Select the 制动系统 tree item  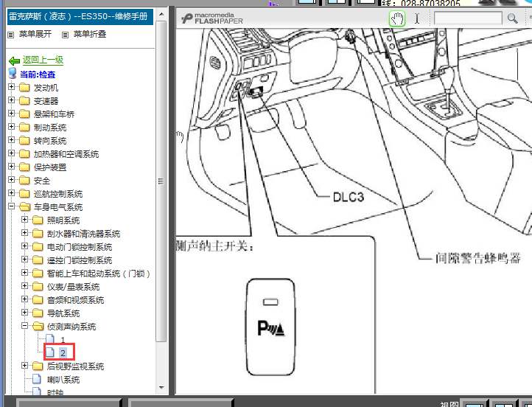tap(50, 128)
